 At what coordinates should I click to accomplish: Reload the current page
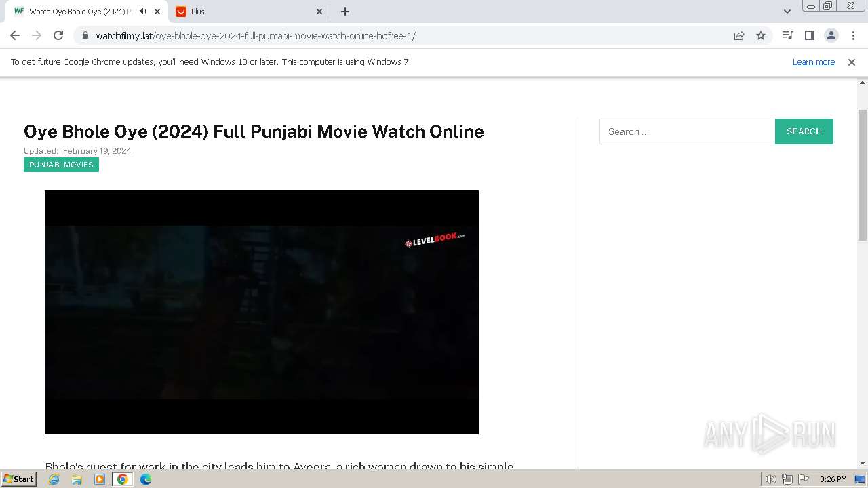[x=58, y=36]
